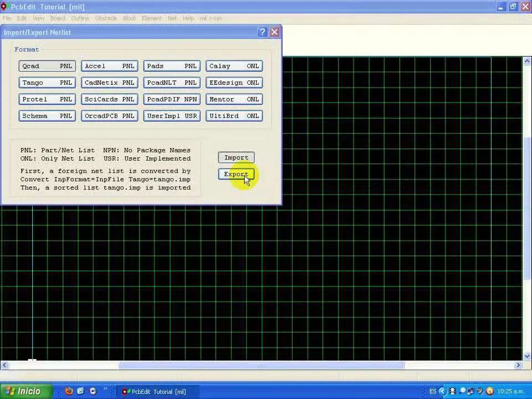Viewport: 532px width, 399px height.
Task: Open the Element menu
Action: (151, 18)
